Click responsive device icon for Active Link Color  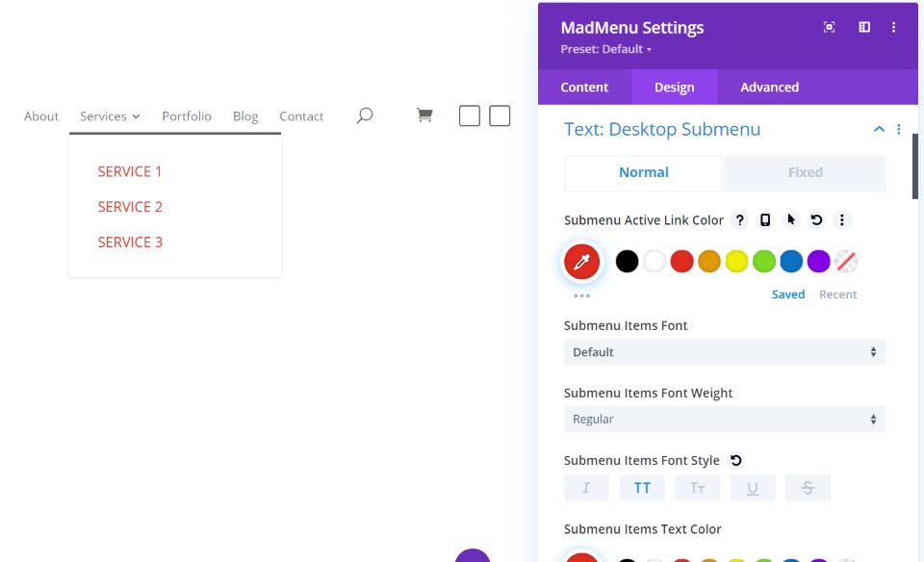tap(765, 220)
